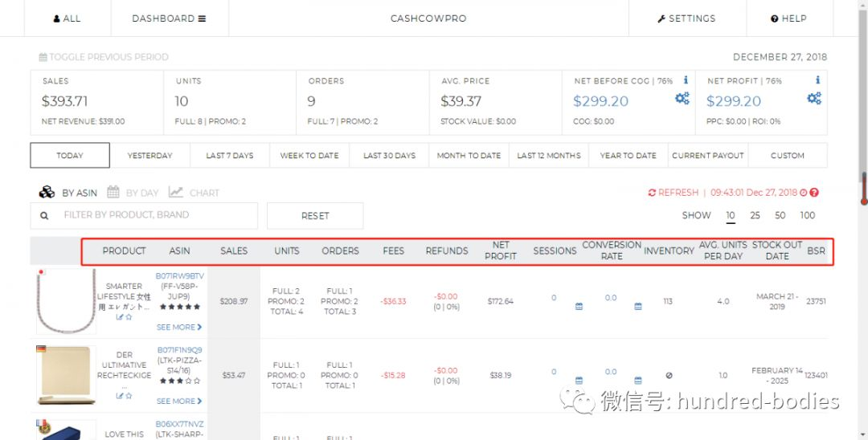The width and height of the screenshot is (868, 440).
Task: Open SETTINGS with the wrench icon
Action: click(686, 18)
